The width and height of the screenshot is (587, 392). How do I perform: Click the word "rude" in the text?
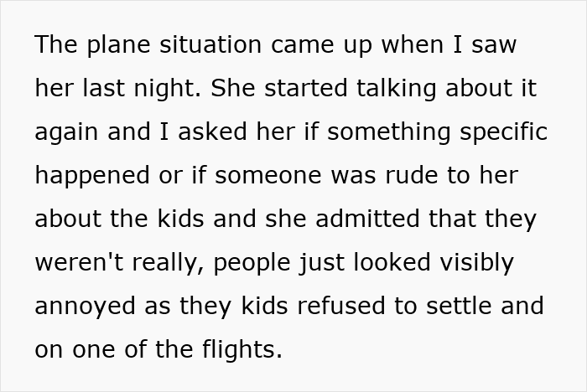click(x=412, y=175)
